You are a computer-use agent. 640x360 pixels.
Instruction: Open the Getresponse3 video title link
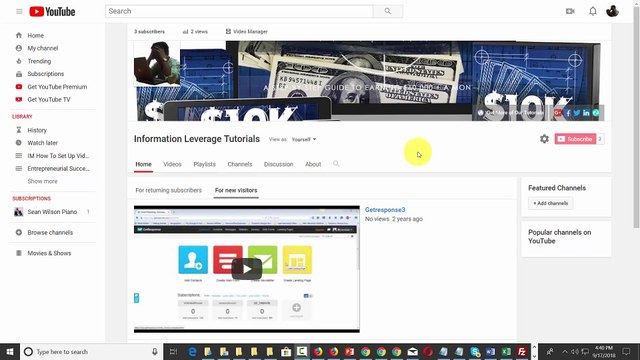coord(385,210)
